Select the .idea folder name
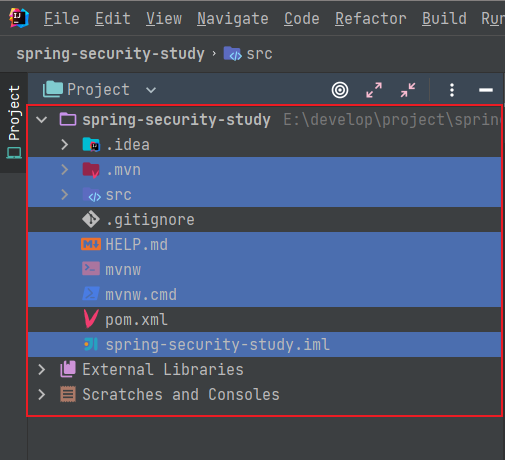This screenshot has height=460, width=505. pyautogui.click(x=128, y=145)
